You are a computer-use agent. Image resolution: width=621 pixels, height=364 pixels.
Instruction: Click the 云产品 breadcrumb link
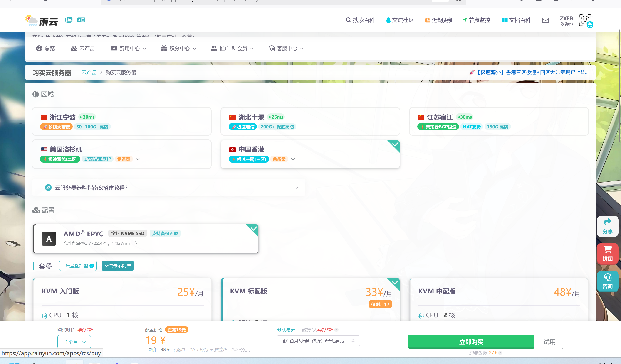pyautogui.click(x=89, y=72)
